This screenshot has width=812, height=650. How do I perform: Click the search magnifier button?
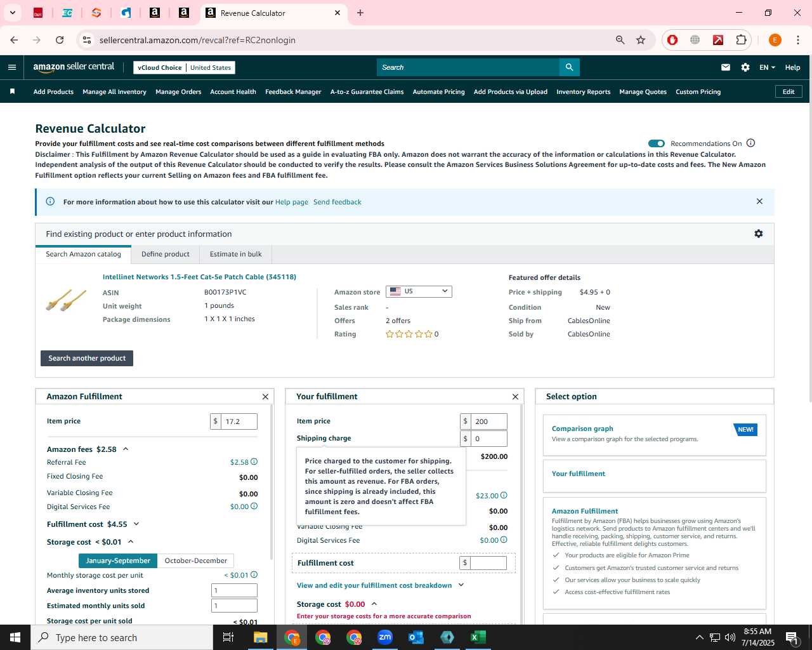[569, 67]
